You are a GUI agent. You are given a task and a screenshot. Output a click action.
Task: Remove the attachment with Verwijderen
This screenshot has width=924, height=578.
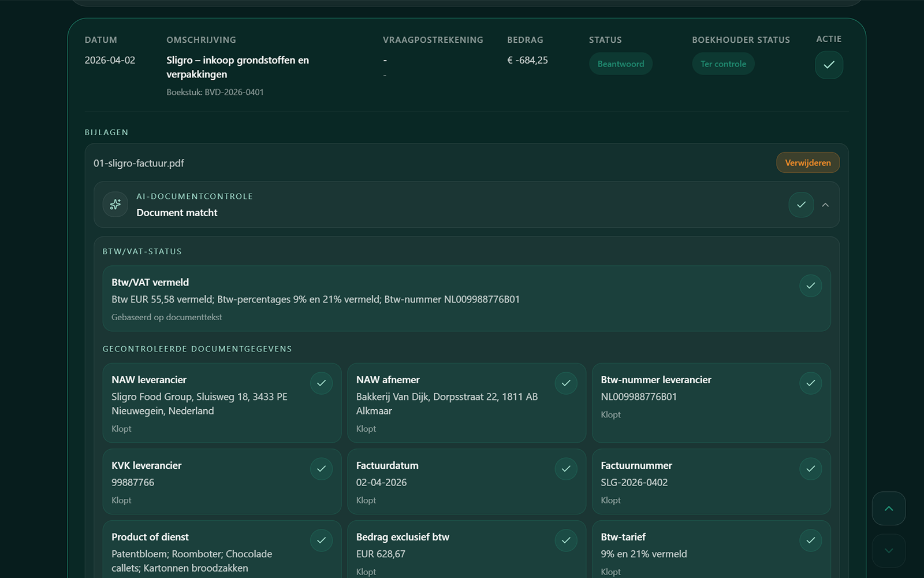808,163
